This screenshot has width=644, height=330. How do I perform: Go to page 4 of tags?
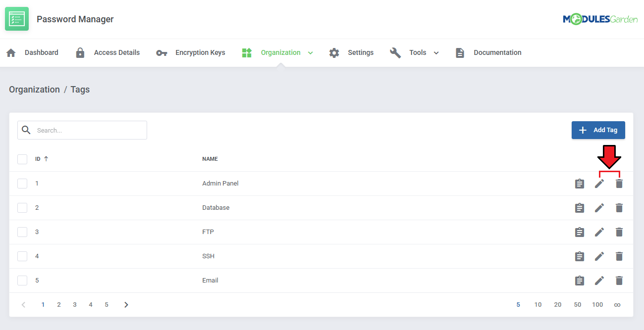click(x=91, y=305)
